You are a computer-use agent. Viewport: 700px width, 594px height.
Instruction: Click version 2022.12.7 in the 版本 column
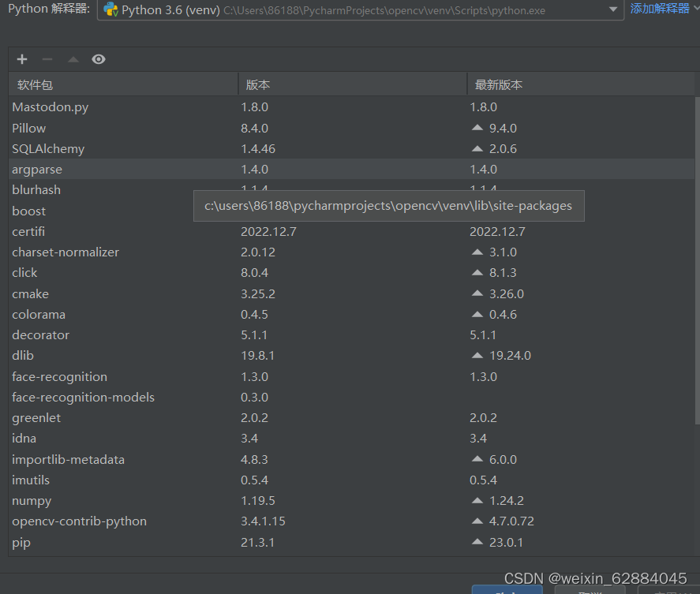(x=268, y=232)
